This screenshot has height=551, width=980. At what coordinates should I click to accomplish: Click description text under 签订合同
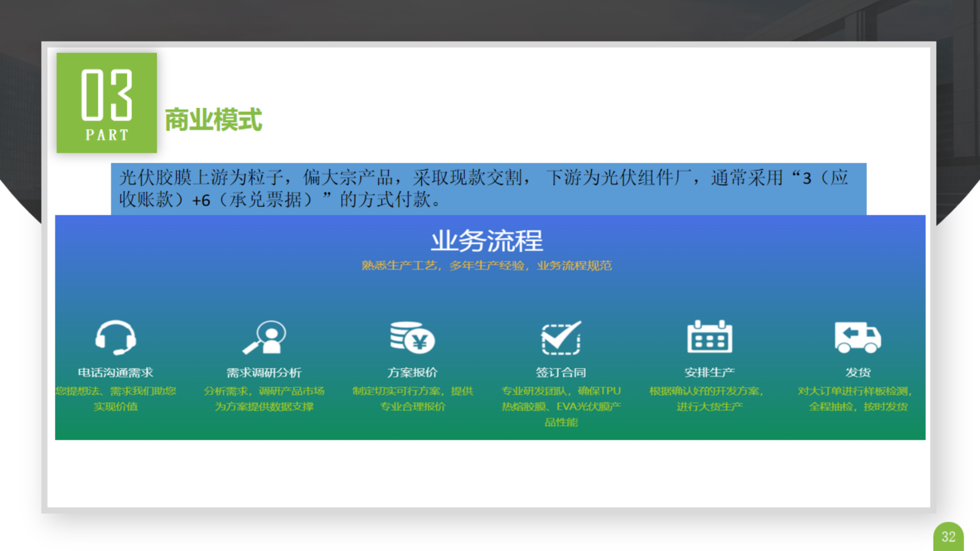click(561, 406)
